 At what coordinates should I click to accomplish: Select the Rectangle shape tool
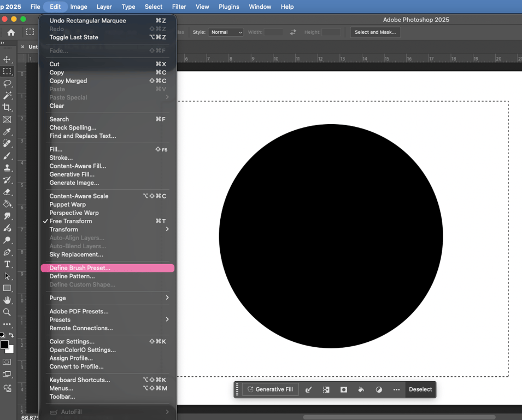point(7,288)
